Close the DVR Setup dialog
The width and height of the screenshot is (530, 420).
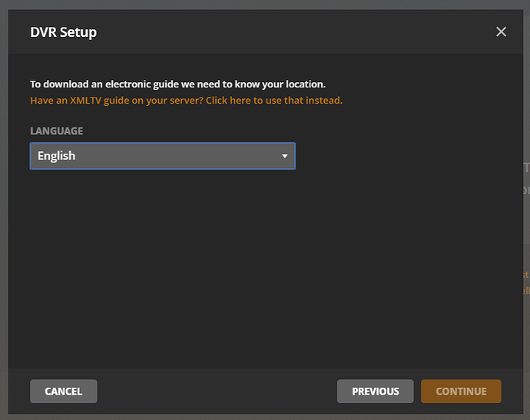[x=501, y=31]
